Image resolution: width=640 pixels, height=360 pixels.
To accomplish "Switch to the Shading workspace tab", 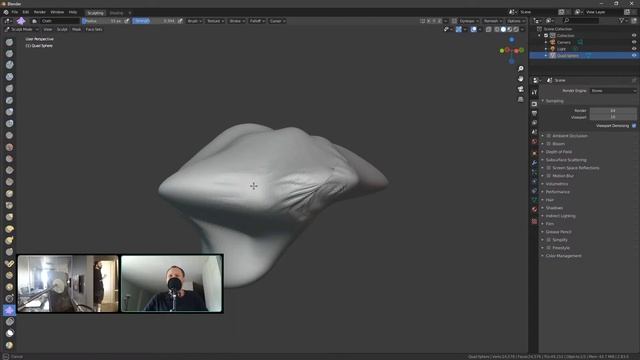I will (x=116, y=13).
